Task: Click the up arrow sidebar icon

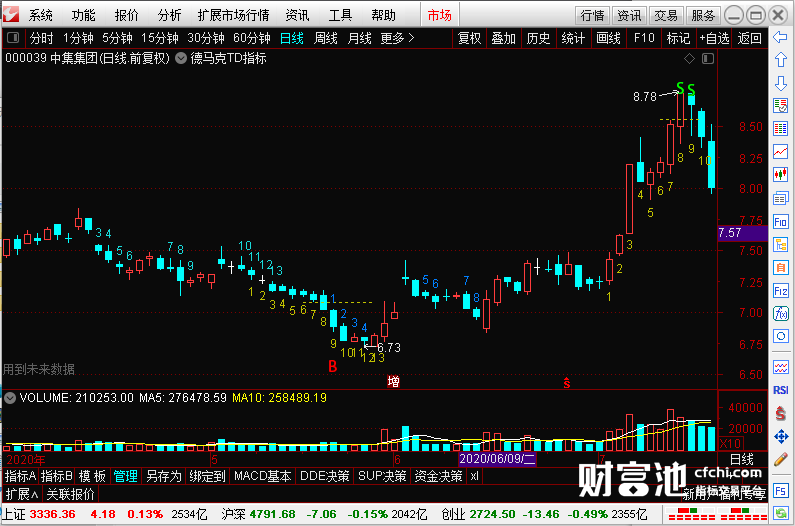Action: coord(780,60)
